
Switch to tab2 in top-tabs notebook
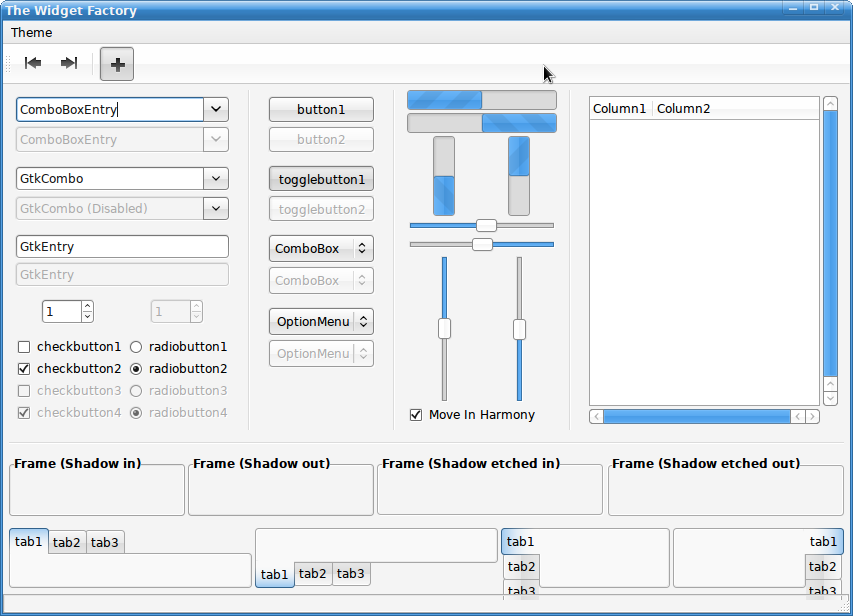coord(67,543)
